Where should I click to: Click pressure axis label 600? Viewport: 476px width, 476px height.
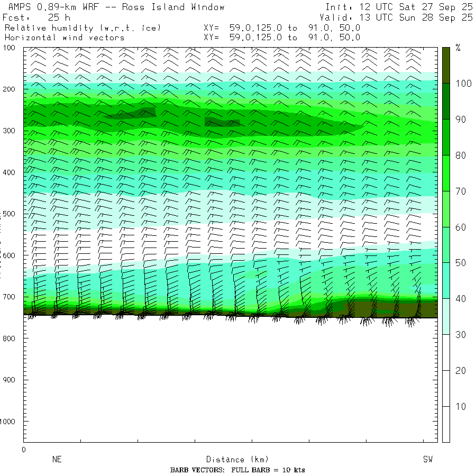click(9, 255)
